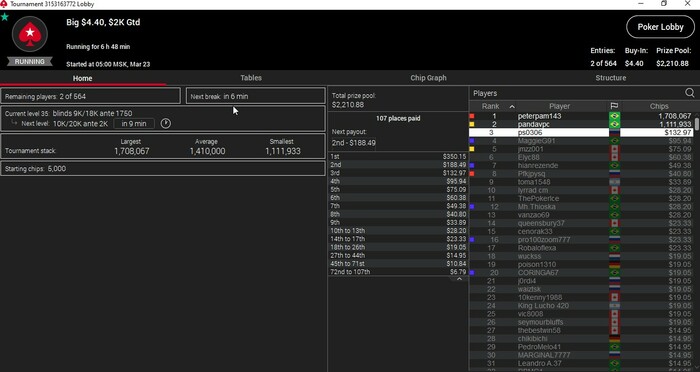
Task: Click the RUNNING status badge
Action: click(29, 62)
